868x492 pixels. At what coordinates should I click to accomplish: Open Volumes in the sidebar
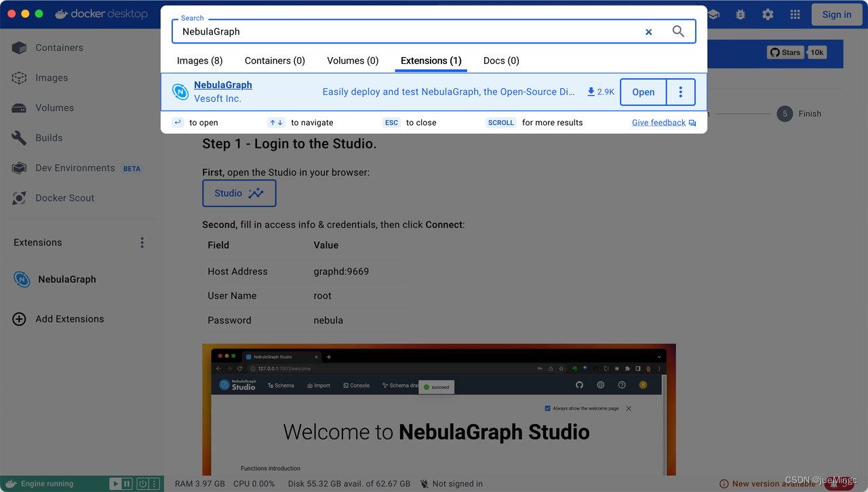[54, 107]
